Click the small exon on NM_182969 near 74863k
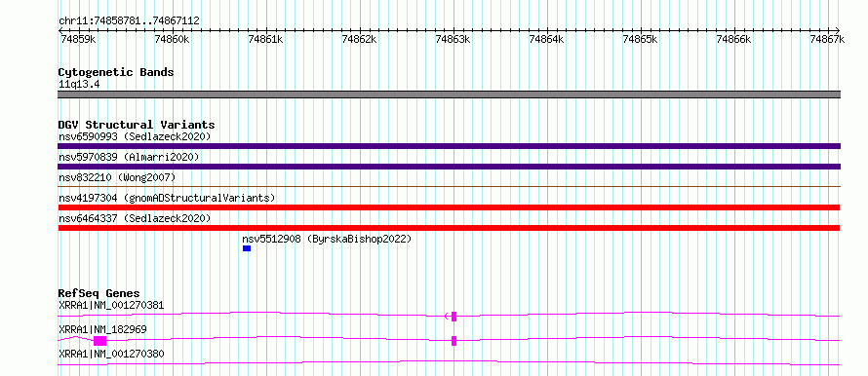 tap(454, 341)
